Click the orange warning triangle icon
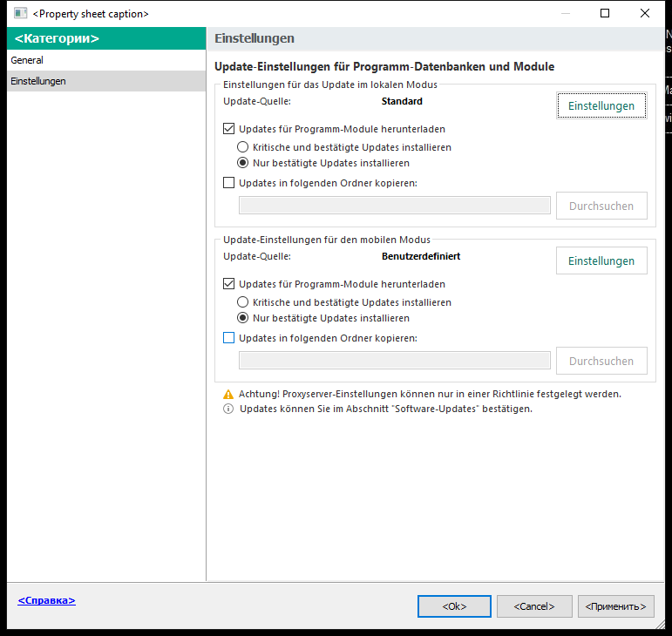672x636 pixels. (228, 395)
